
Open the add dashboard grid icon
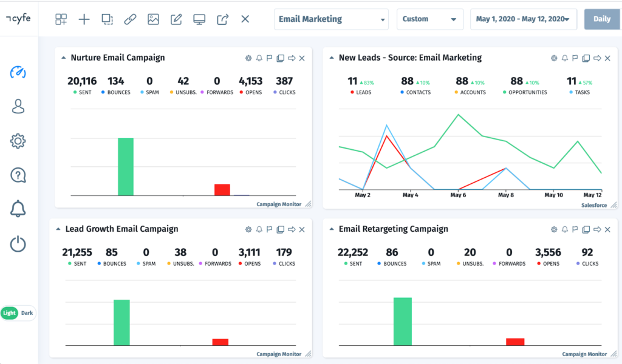click(61, 19)
